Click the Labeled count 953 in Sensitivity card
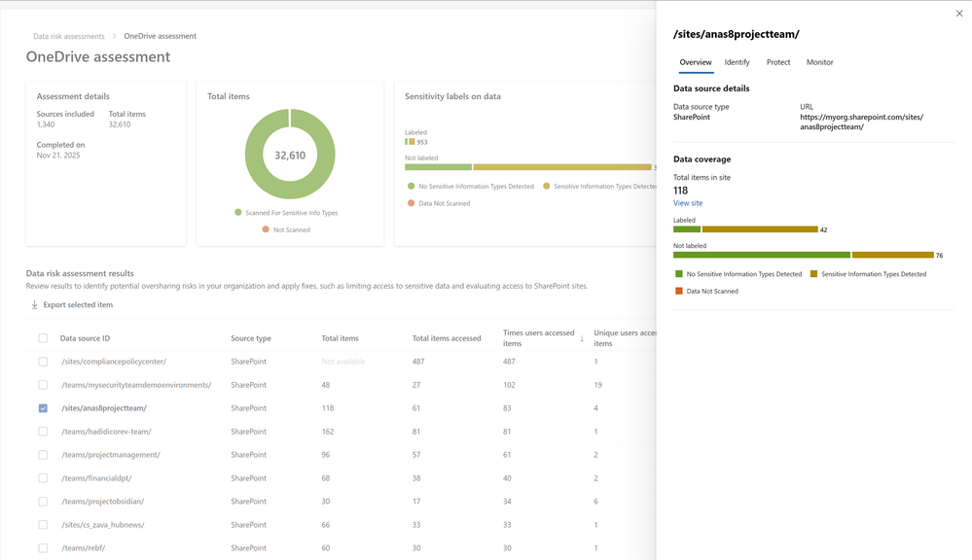The image size is (972, 560). (421, 142)
